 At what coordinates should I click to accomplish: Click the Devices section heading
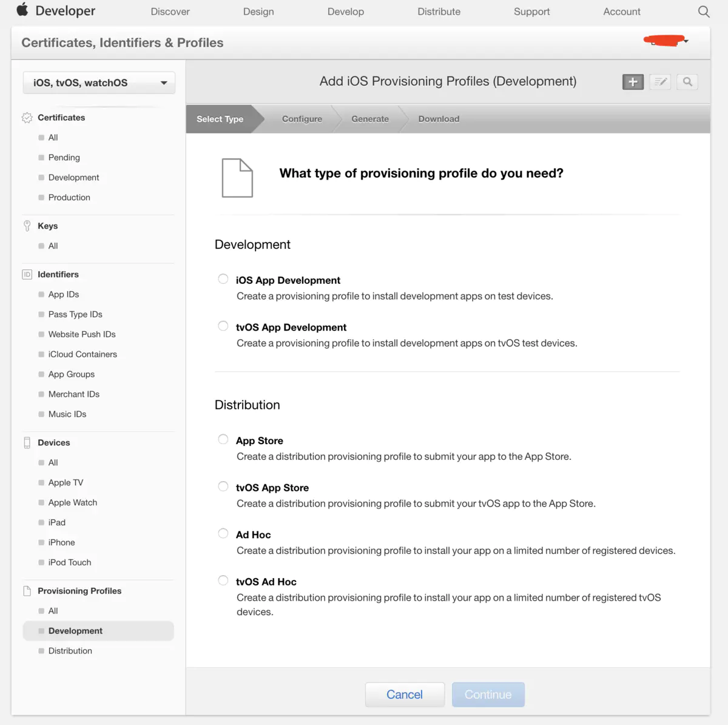click(54, 443)
